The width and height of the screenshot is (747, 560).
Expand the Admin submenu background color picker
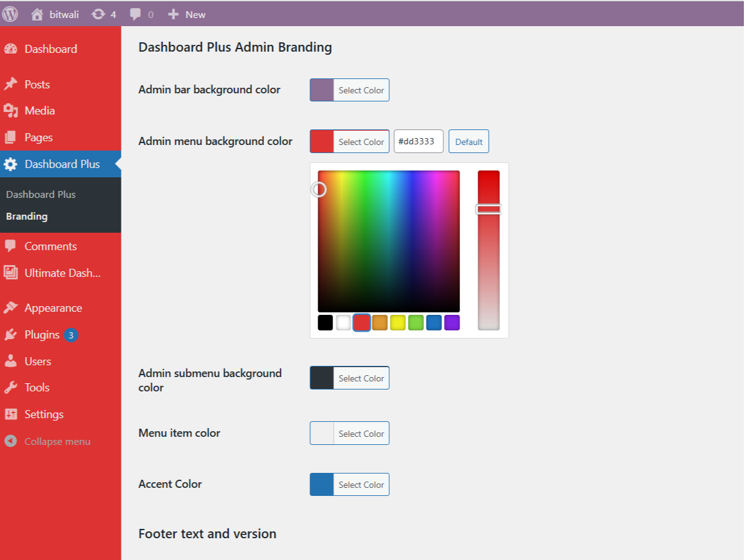click(x=349, y=378)
